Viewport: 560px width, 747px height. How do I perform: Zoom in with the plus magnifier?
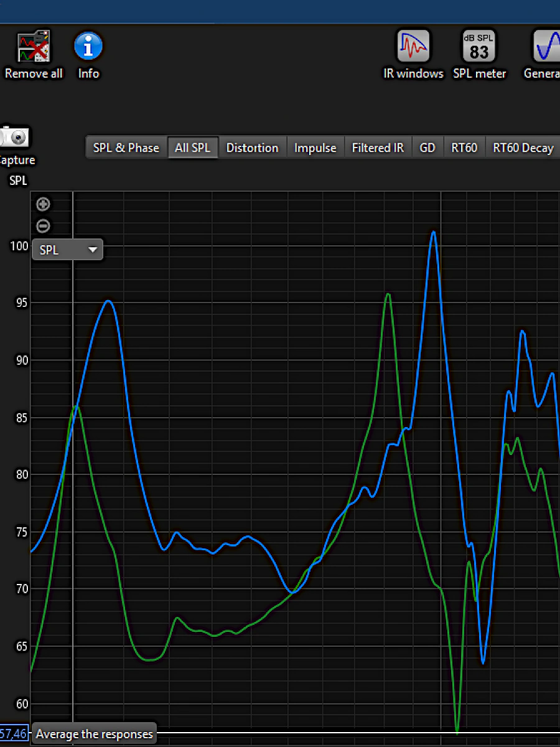[x=43, y=204]
